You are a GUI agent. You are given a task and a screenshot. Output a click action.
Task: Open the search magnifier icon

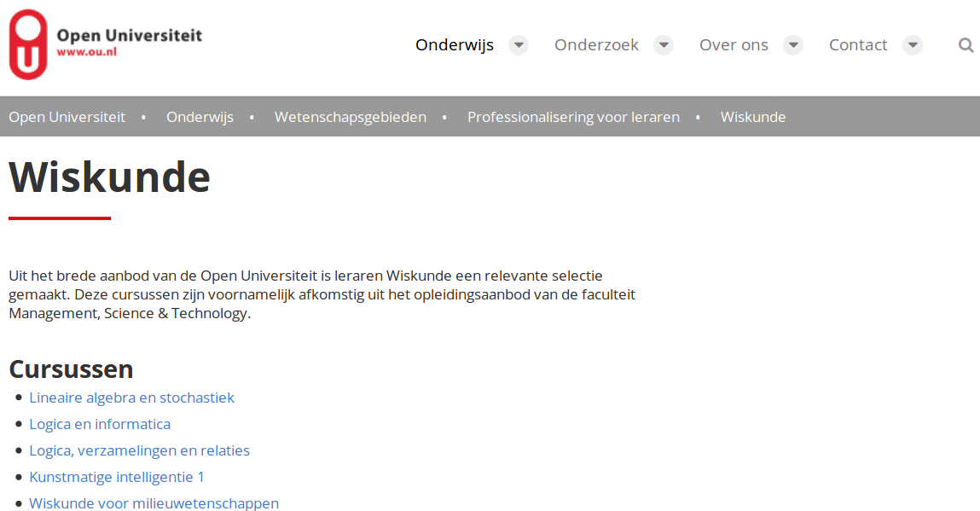coord(966,45)
